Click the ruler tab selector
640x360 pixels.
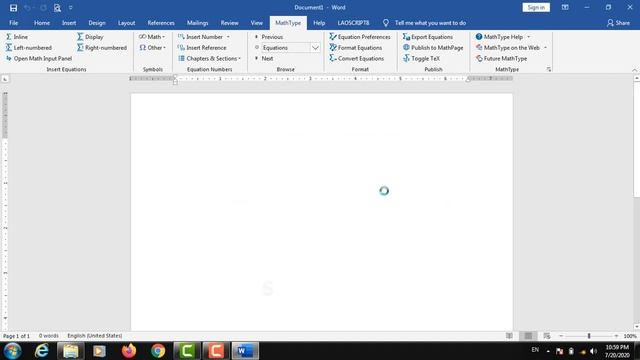click(5, 79)
